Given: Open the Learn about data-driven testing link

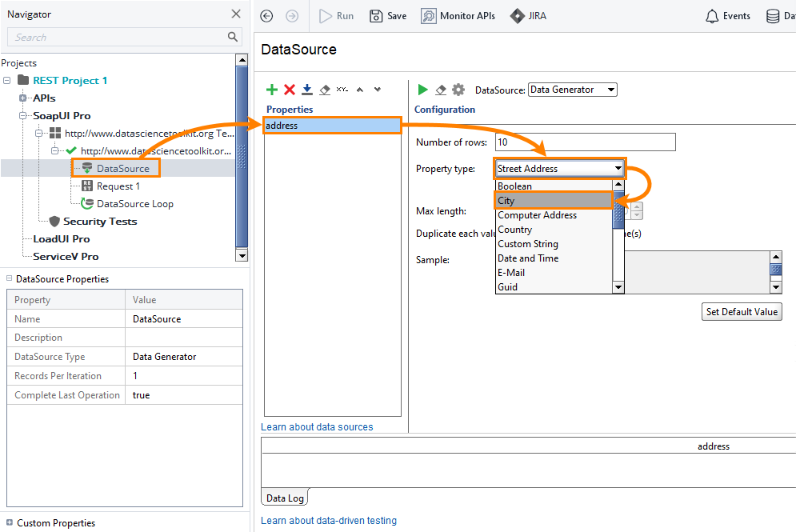Looking at the screenshot, I should click(x=329, y=520).
